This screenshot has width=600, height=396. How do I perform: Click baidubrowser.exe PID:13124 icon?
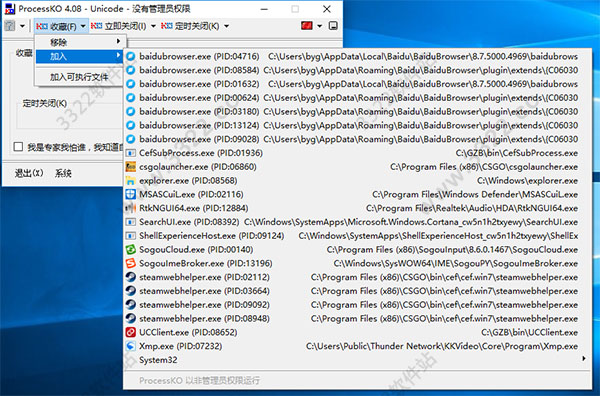(131, 125)
